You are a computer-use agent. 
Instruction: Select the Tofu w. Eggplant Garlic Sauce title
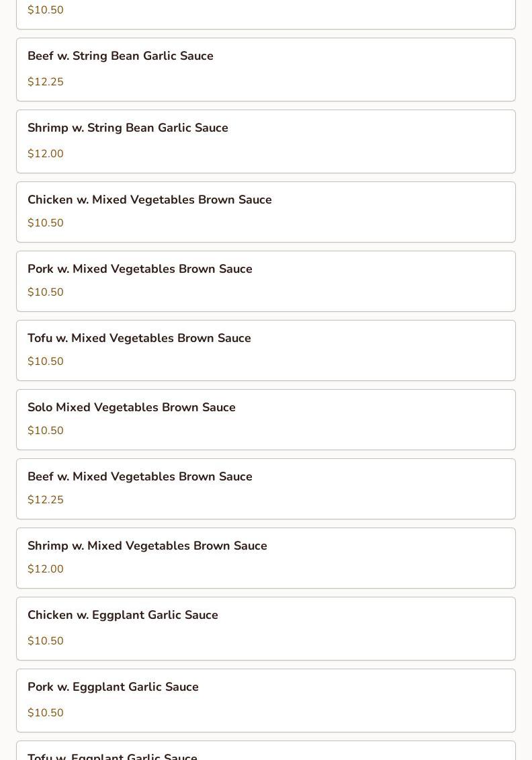pos(112,756)
